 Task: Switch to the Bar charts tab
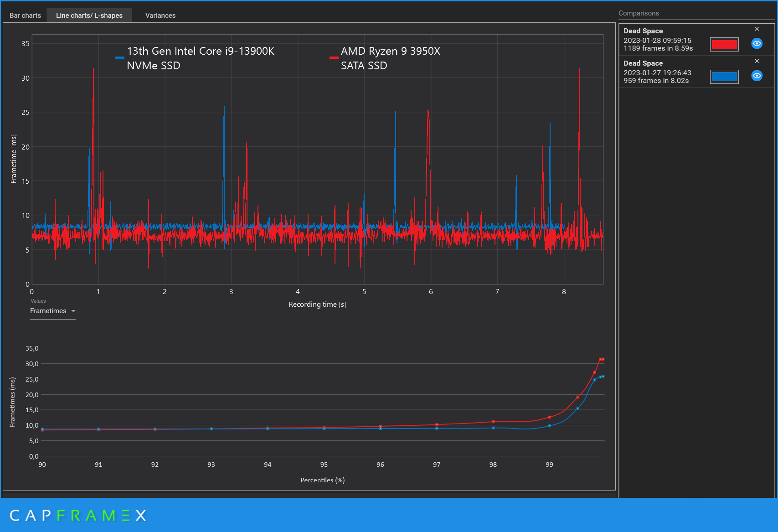[25, 15]
